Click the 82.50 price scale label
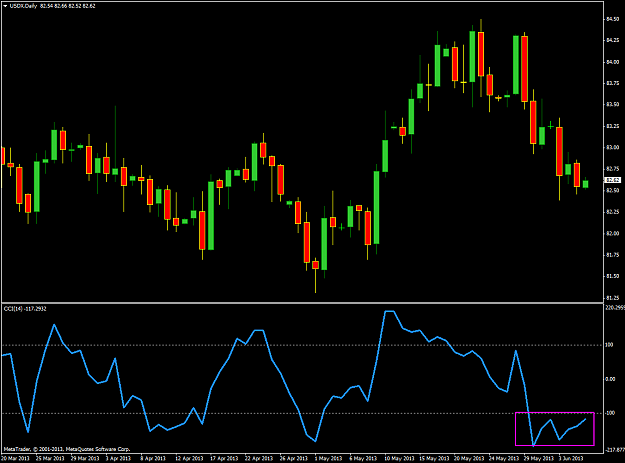 [x=613, y=190]
